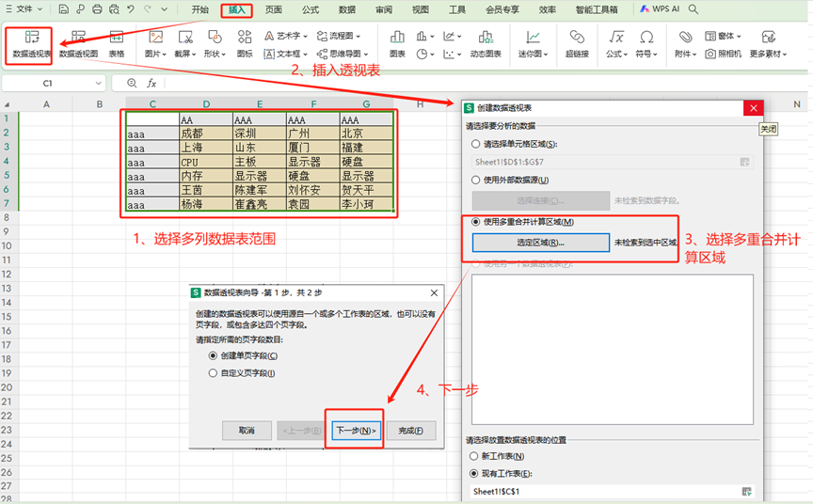Select 新工作表 radio button
The image size is (813, 504).
pos(473,456)
